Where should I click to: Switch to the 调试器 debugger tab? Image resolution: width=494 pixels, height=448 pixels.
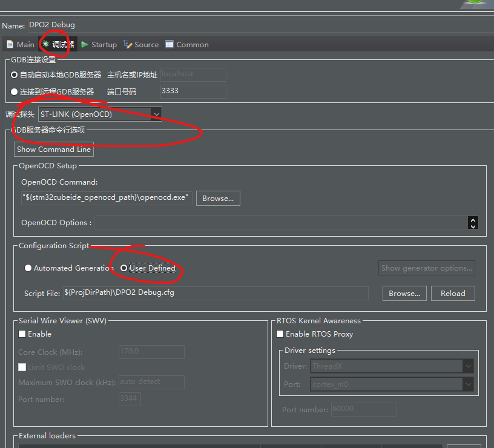59,44
